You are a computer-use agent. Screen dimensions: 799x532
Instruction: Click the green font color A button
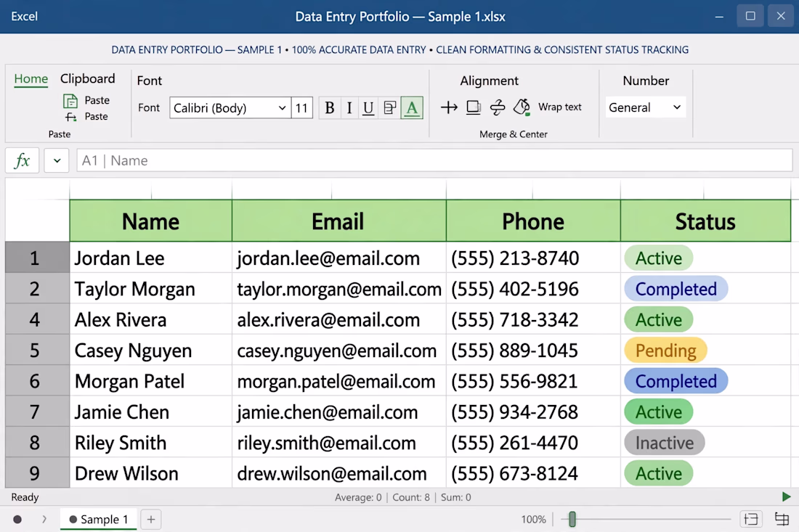tap(412, 108)
